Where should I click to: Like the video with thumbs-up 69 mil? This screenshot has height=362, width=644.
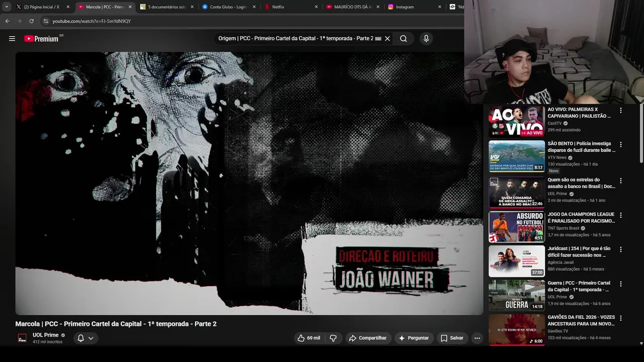pos(308,338)
